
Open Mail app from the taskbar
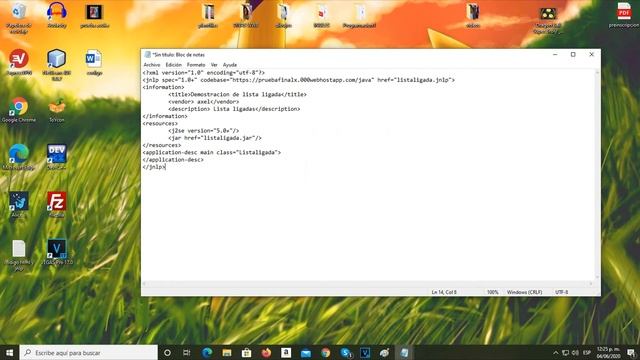[x=306, y=353]
